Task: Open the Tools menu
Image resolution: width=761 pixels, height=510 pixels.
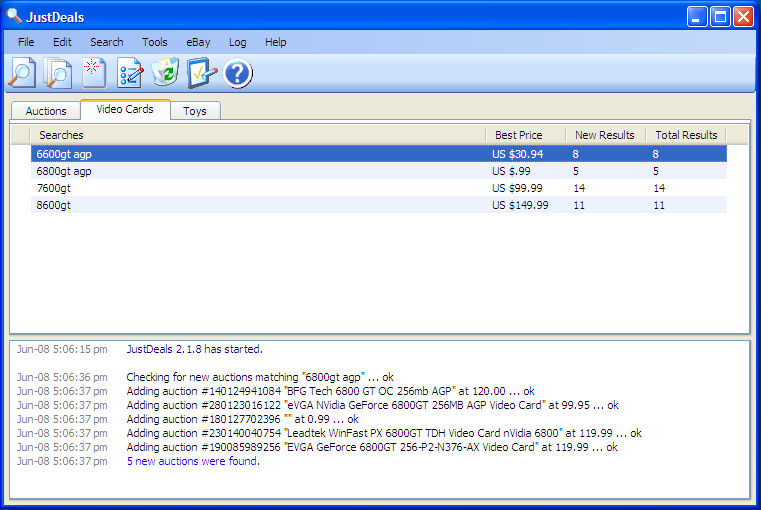Action: (x=155, y=42)
